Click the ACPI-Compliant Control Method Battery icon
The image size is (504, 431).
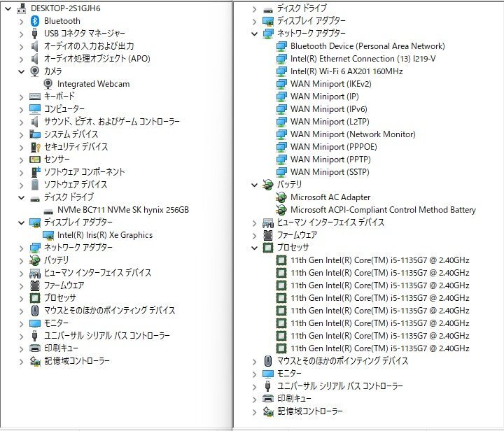click(281, 210)
